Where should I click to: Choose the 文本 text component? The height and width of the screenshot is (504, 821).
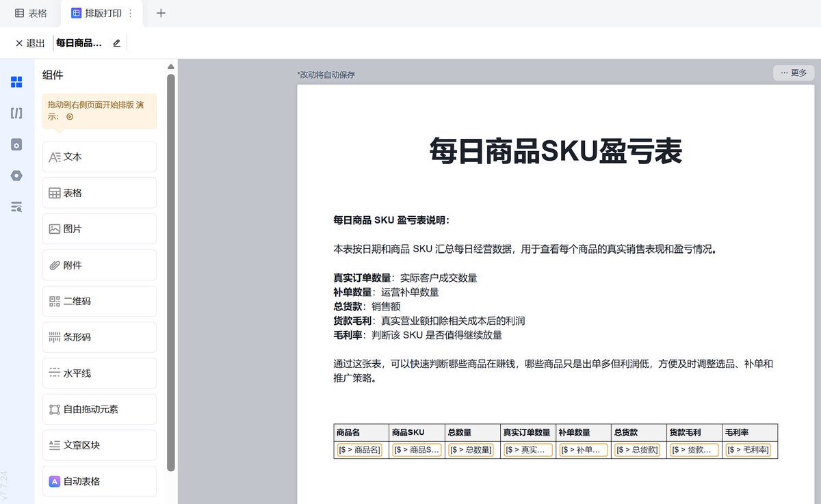pyautogui.click(x=99, y=157)
